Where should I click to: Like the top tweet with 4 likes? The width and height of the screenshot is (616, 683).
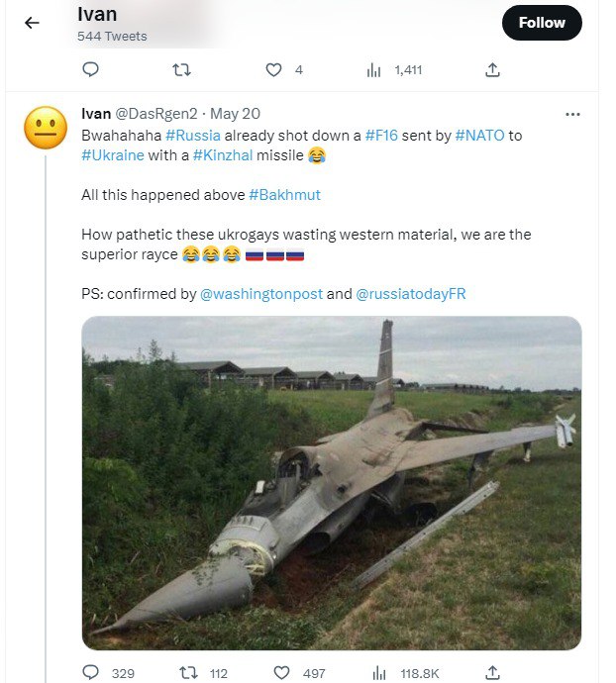274,69
